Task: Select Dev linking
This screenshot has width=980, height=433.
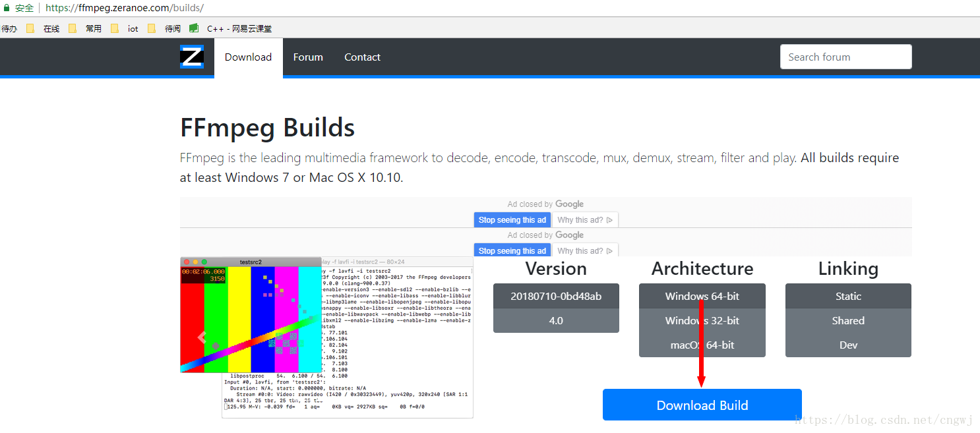Action: click(x=848, y=345)
